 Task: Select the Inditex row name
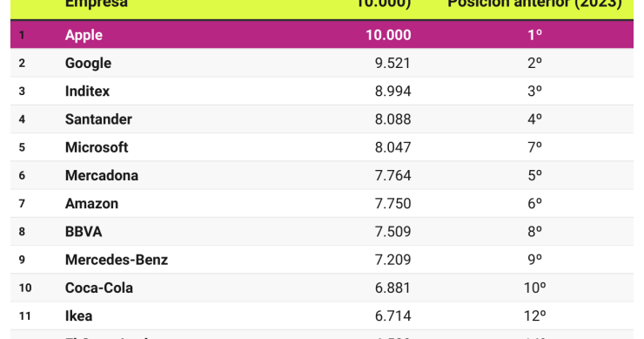pyautogui.click(x=88, y=91)
